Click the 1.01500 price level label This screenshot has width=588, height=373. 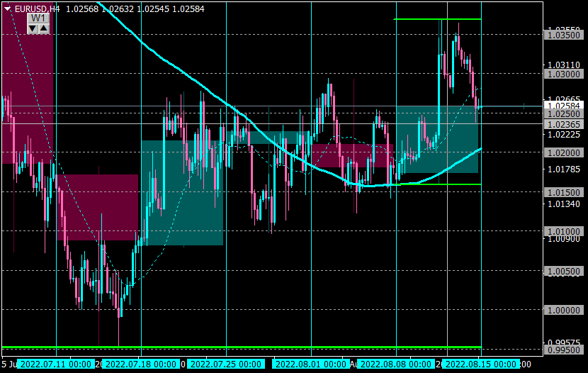564,192
